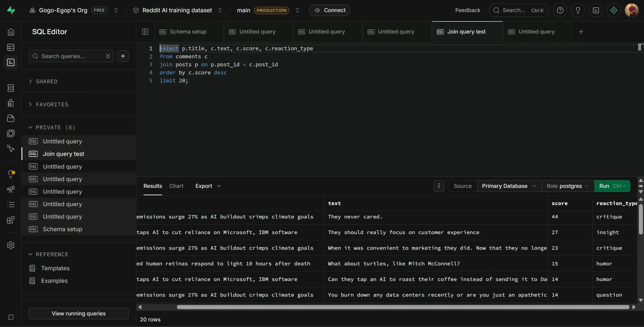Open the Primary Database source dropdown
644x327 pixels.
(509, 186)
